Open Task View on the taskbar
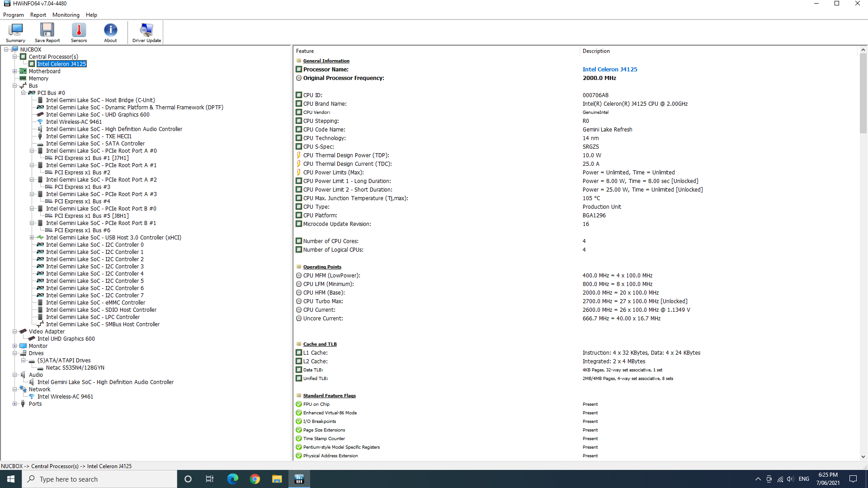The image size is (868, 488). [x=210, y=479]
